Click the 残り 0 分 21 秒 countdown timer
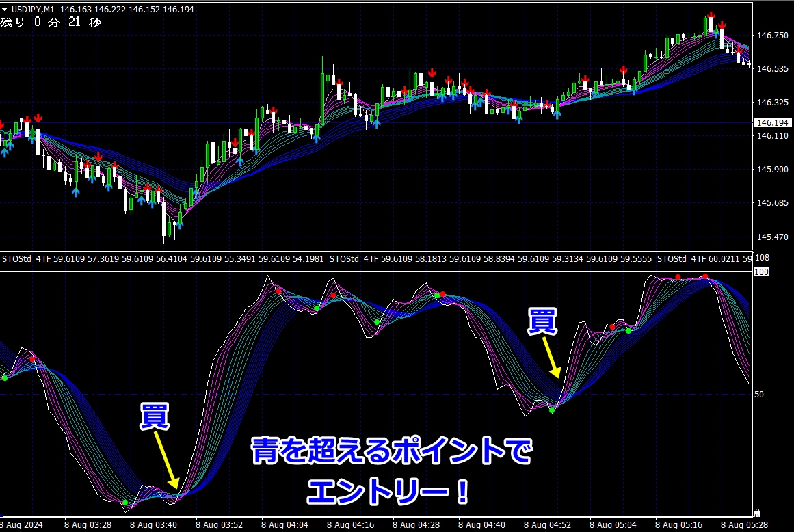This screenshot has width=794, height=532. 51,23
